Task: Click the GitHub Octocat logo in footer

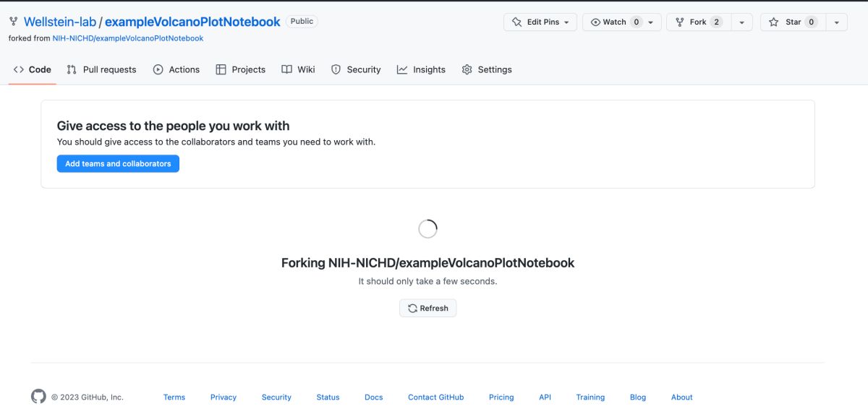Action: pos(38,397)
